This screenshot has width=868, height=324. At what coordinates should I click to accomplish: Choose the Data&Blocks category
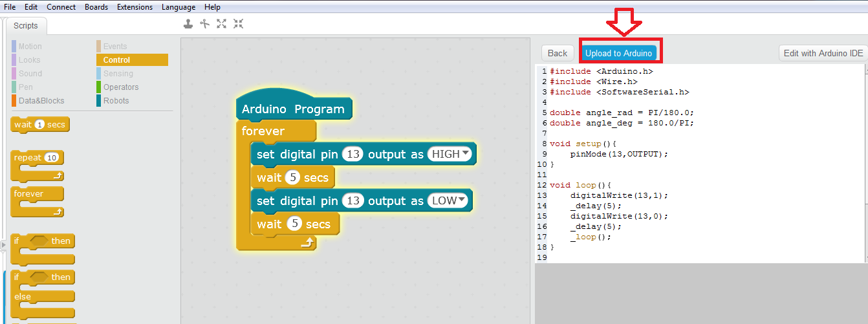41,100
